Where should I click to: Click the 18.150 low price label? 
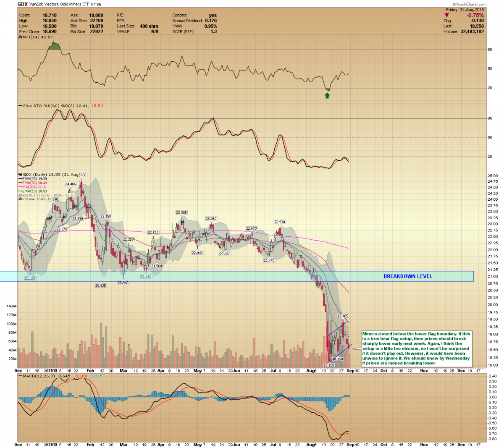(329, 365)
